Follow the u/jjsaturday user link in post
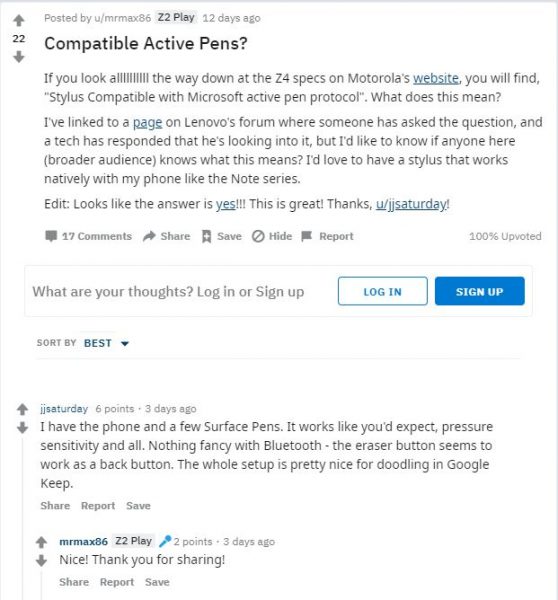Image resolution: width=558 pixels, height=600 pixels. click(411, 204)
